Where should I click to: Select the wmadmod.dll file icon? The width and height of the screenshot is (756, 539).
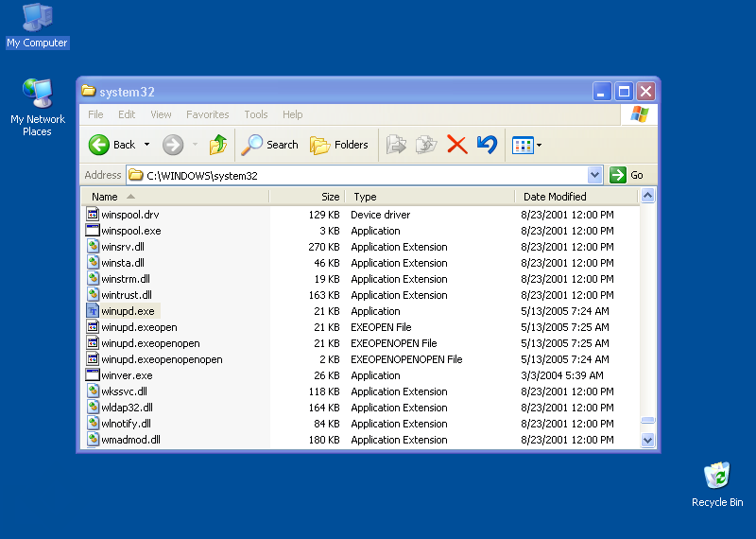coord(93,439)
